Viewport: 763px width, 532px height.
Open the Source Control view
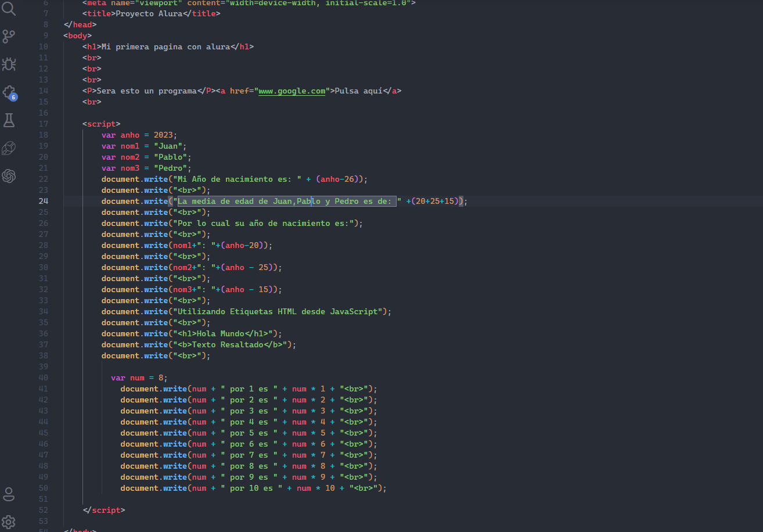click(9, 36)
